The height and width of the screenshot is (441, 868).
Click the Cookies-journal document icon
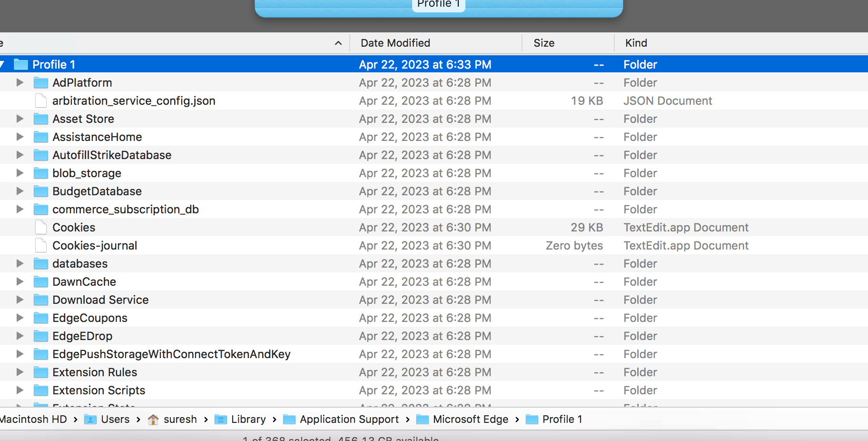pos(41,246)
